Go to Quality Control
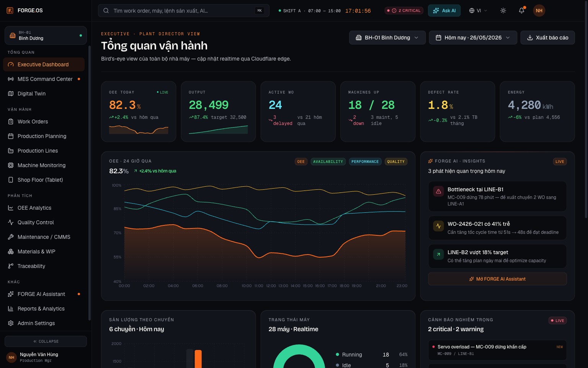Image resolution: width=588 pixels, height=368 pixels. click(44, 222)
